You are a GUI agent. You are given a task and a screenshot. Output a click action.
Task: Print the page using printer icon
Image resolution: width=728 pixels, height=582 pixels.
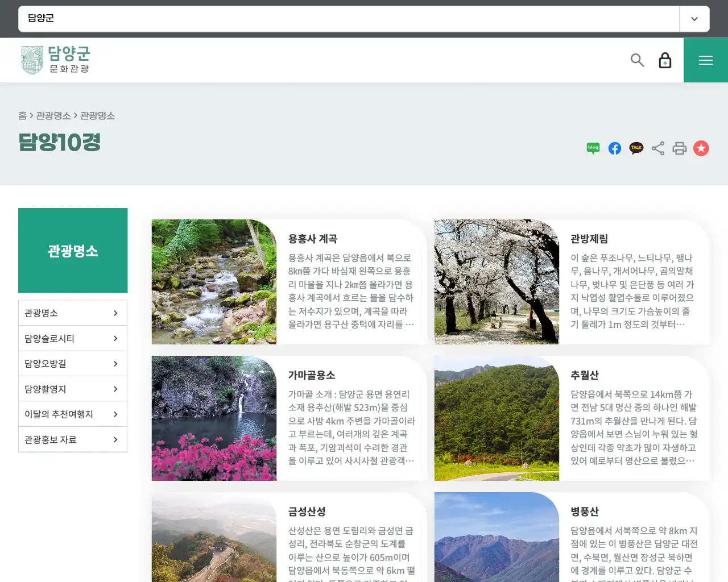pyautogui.click(x=680, y=148)
